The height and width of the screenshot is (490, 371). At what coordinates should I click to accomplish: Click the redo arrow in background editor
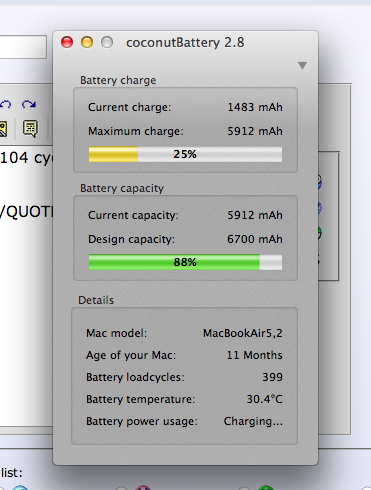coord(29,105)
